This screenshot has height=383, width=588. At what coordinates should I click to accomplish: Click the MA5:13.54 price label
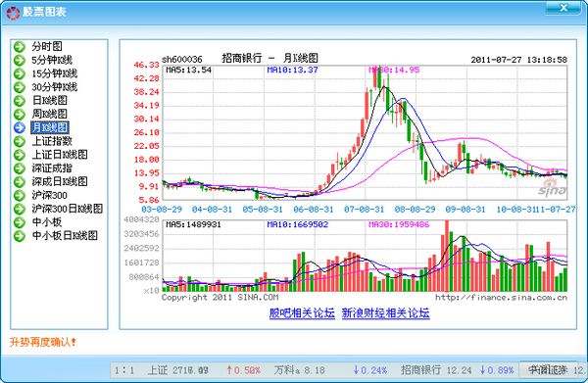pos(188,70)
